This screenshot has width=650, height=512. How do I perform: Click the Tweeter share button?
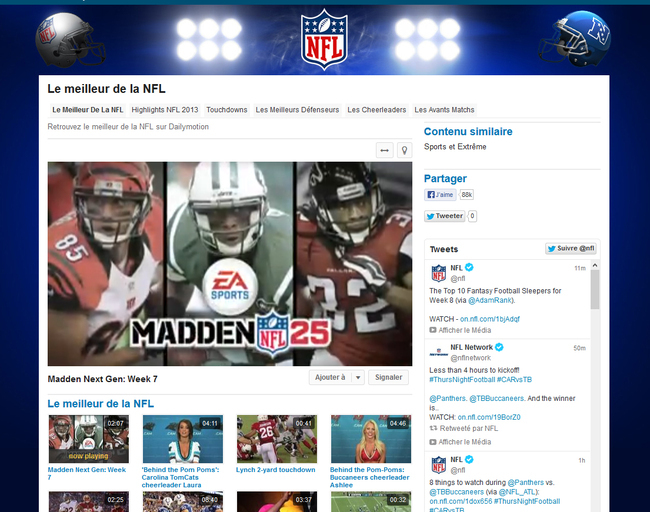point(444,216)
